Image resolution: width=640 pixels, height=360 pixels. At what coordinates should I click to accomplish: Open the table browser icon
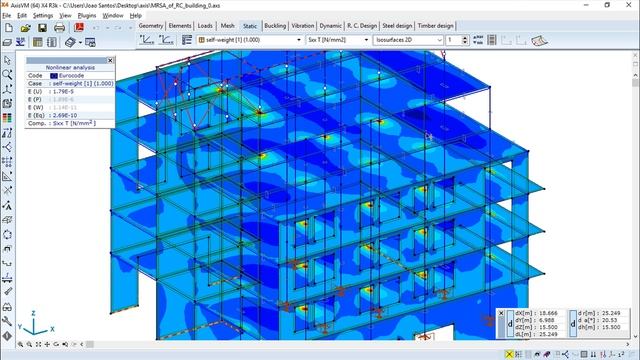point(38,42)
